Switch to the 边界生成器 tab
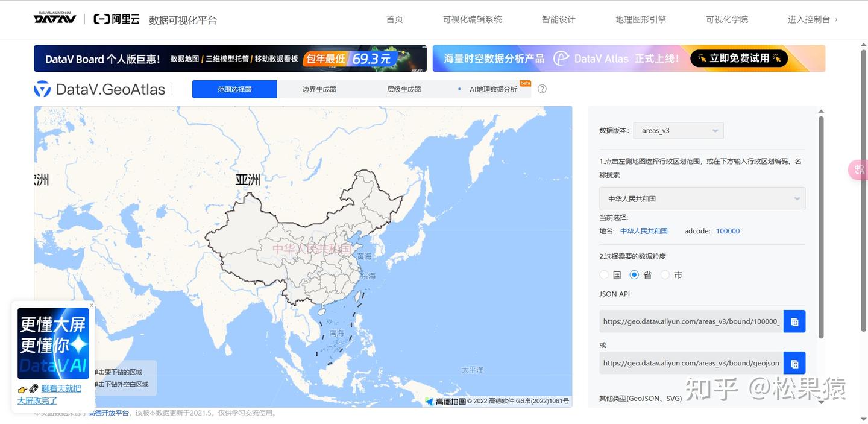 pos(318,89)
